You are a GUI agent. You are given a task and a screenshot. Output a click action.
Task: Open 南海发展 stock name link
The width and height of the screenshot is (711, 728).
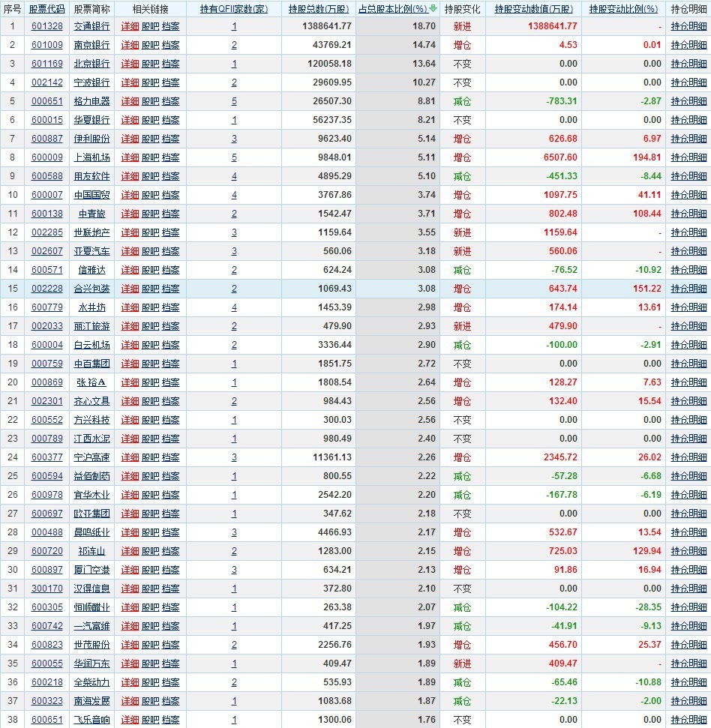pyautogui.click(x=92, y=700)
